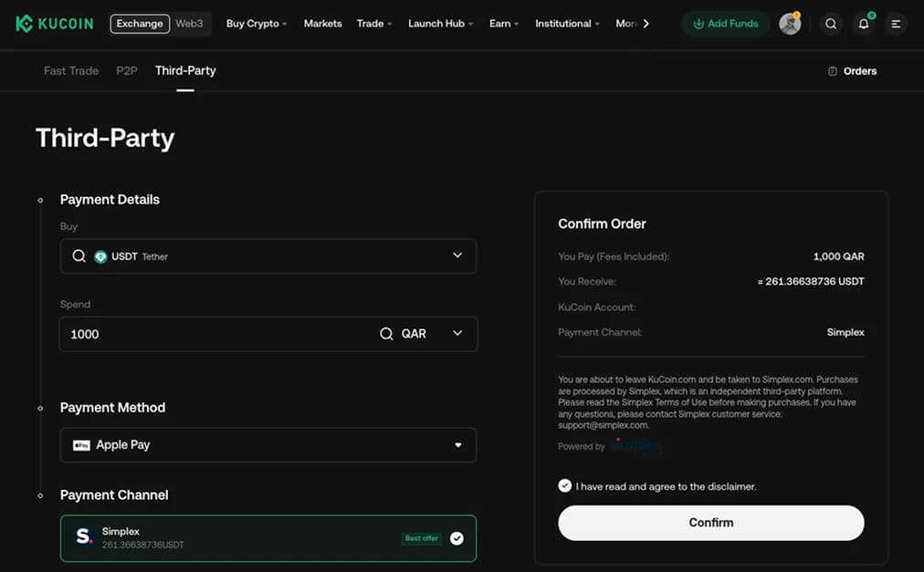Click the 1,000 QAR pay amount
Image resolution: width=924 pixels, height=572 pixels.
(x=838, y=256)
